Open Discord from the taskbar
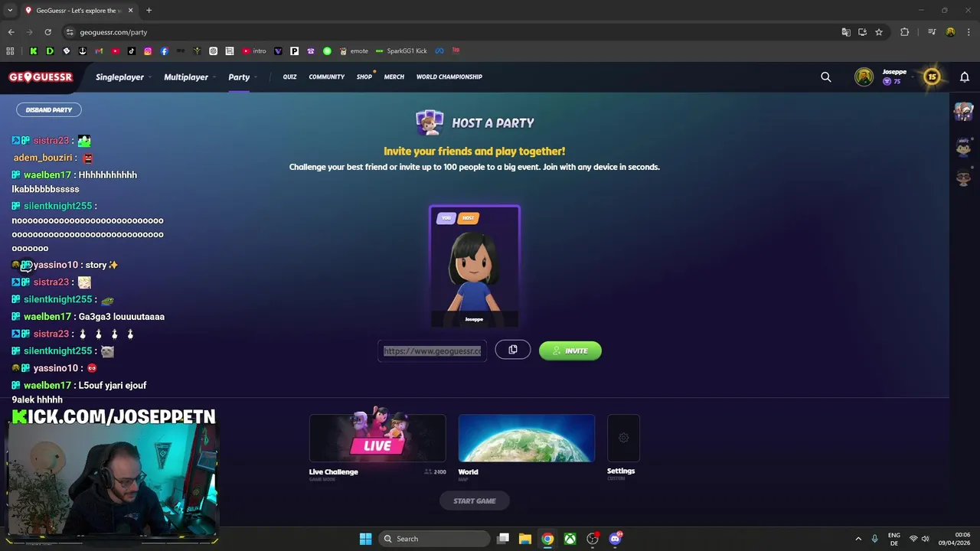The image size is (980, 551). click(615, 539)
